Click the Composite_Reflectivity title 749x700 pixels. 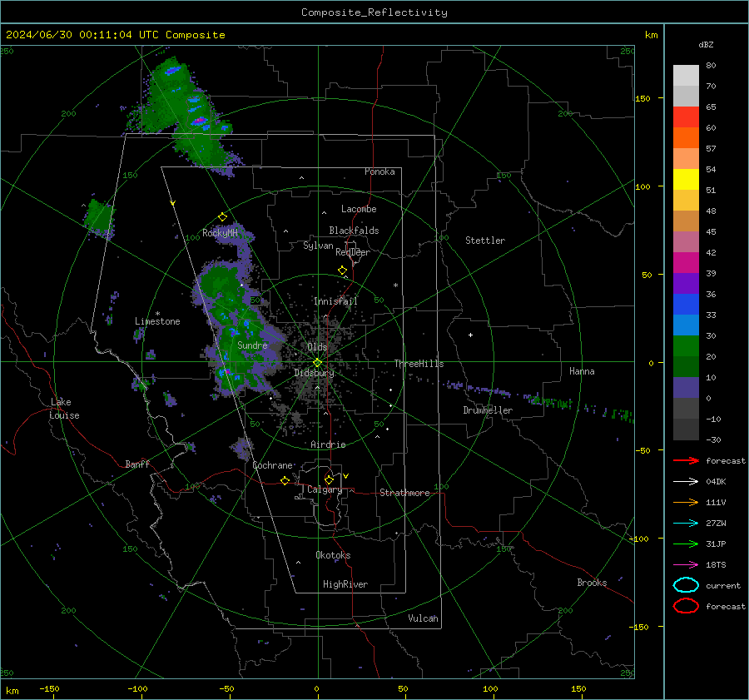[374, 12]
